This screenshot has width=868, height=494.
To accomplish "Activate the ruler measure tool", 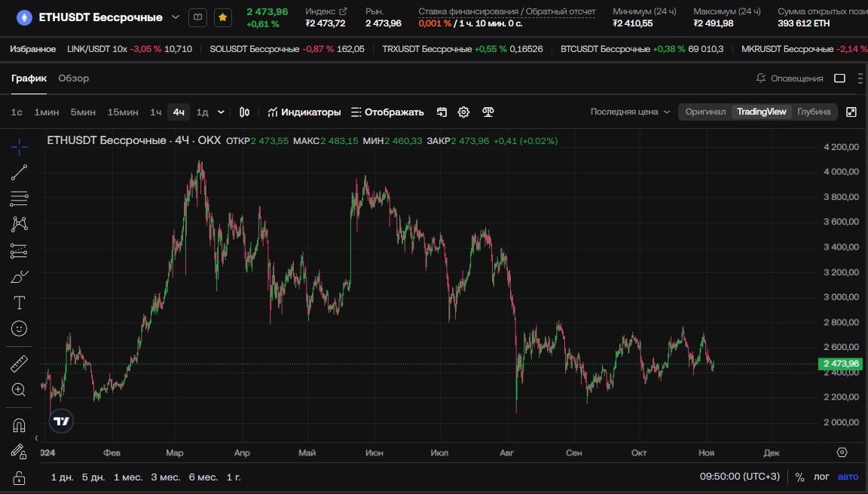I will click(x=19, y=364).
